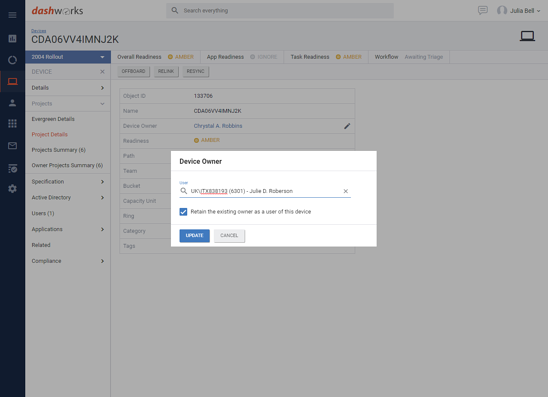The width and height of the screenshot is (548, 397).
Task: Open Evergreen Details menu item
Action: click(53, 119)
